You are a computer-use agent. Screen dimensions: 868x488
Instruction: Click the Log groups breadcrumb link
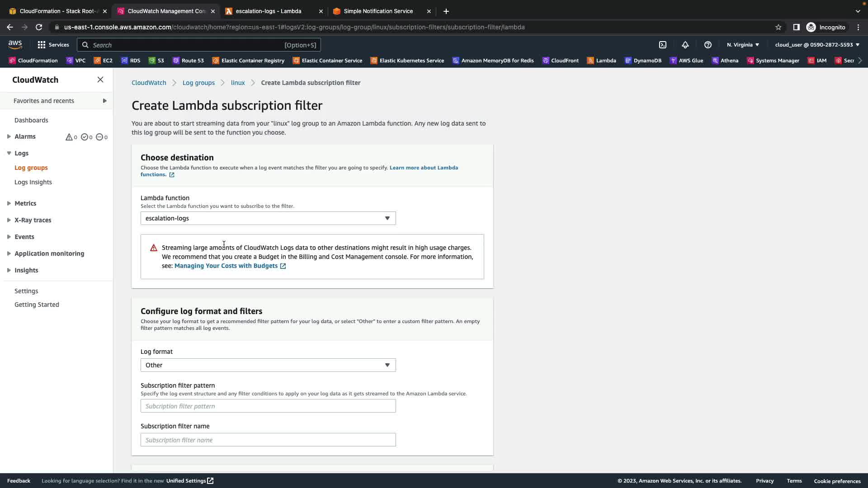click(198, 83)
